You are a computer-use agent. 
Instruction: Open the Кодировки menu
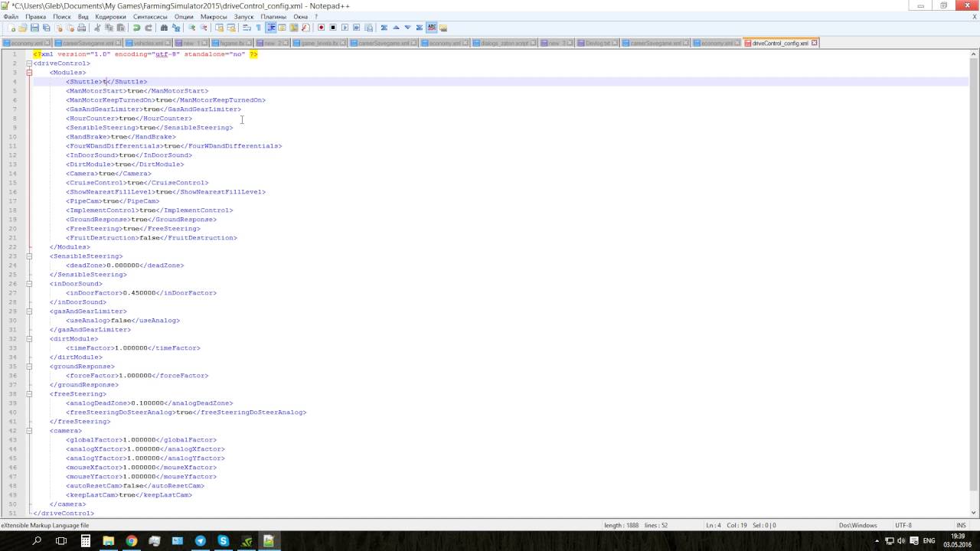[x=111, y=16]
